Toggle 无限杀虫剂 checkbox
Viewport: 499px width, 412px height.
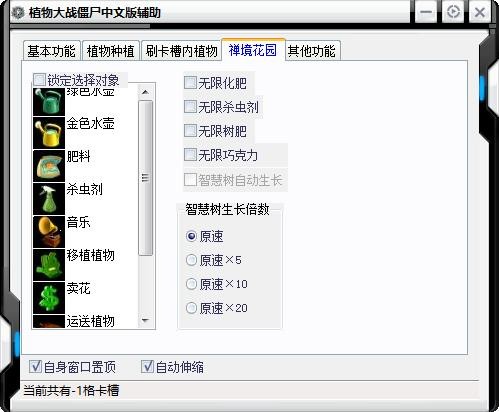coord(190,107)
